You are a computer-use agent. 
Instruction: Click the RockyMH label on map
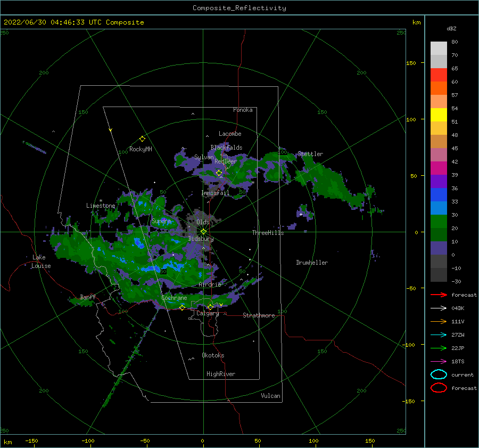point(141,149)
